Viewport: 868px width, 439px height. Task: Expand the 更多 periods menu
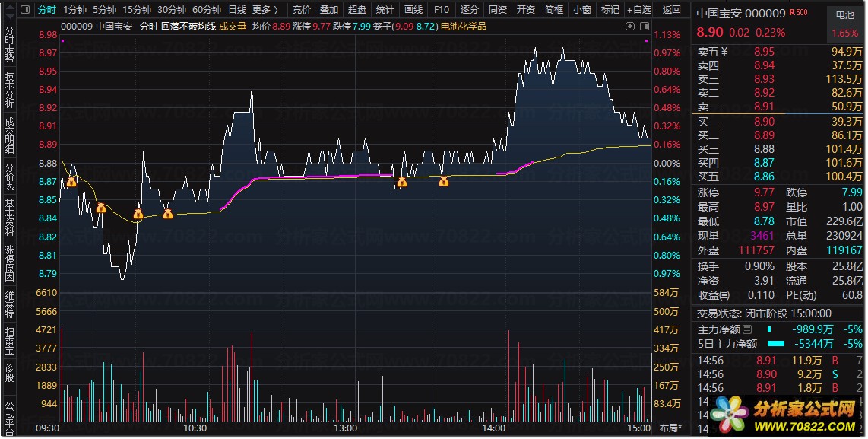click(265, 9)
